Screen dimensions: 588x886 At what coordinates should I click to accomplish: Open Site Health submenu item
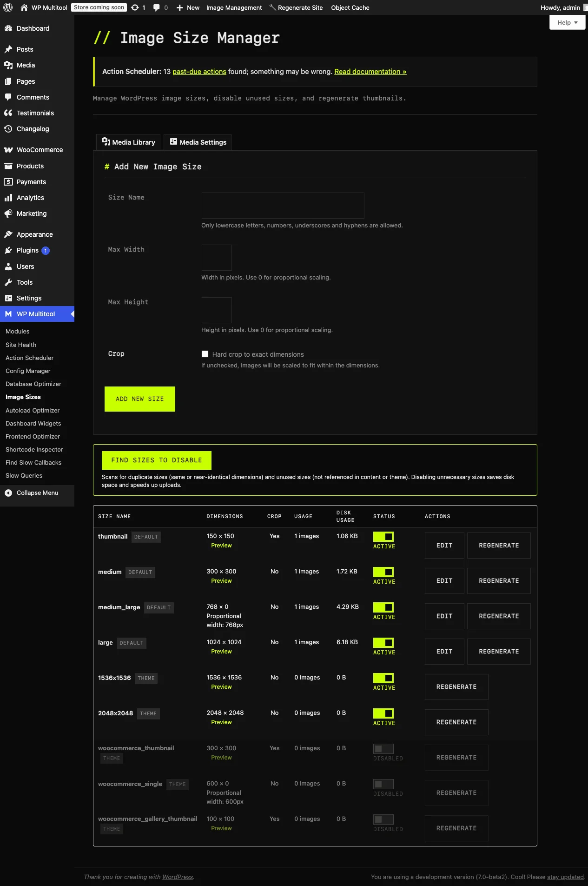[21, 345]
